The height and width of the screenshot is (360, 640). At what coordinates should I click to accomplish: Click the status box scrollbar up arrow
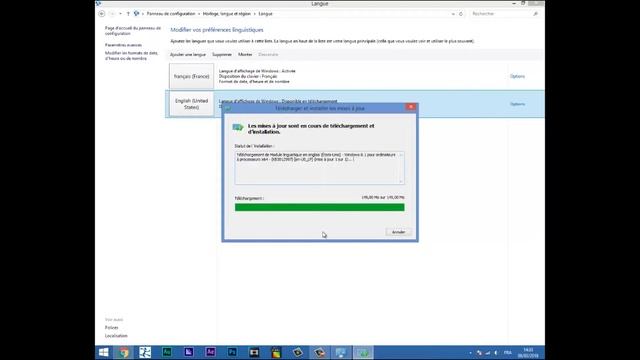[x=401, y=155]
